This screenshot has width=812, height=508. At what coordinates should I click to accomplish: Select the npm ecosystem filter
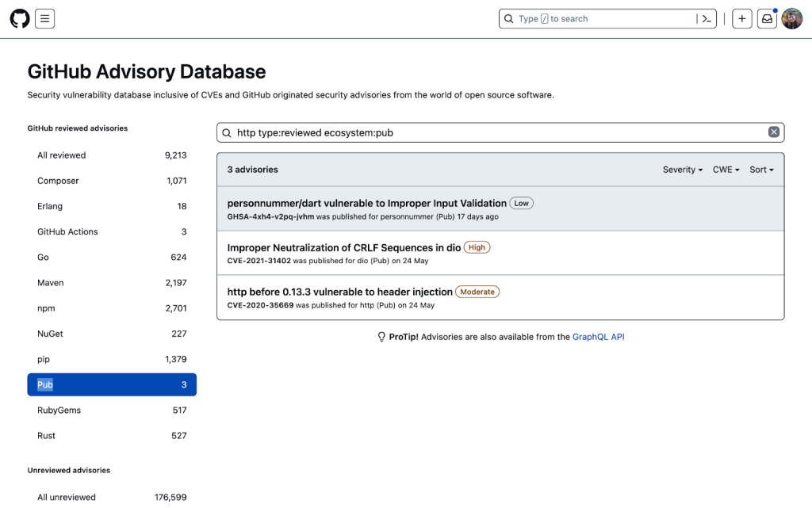coord(48,307)
